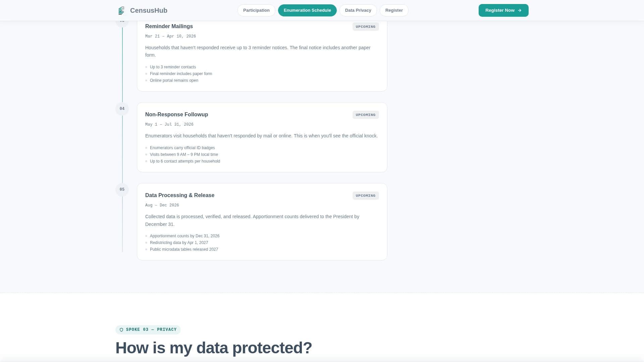Viewport: 644px width, 362px height.
Task: Click the CensusHub brand name
Action: click(x=149, y=10)
